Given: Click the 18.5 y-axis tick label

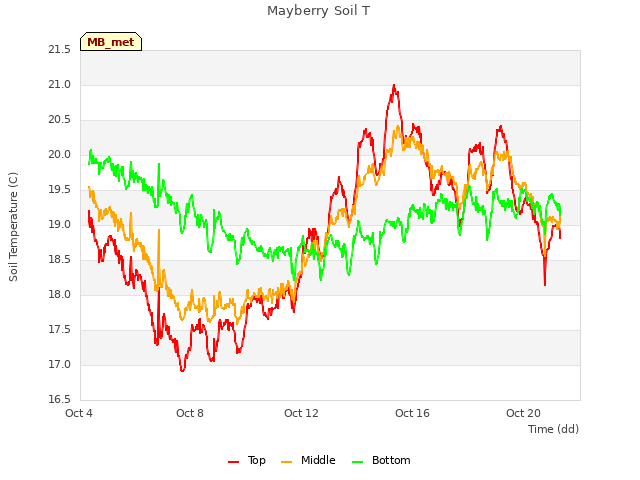Looking at the screenshot, I should (x=59, y=260).
